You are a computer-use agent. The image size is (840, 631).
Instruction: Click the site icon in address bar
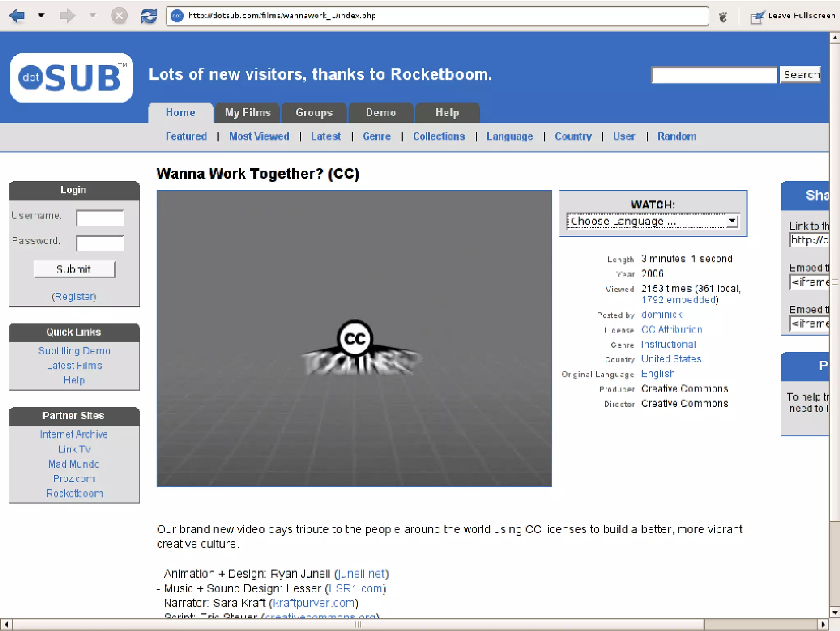[x=177, y=16]
